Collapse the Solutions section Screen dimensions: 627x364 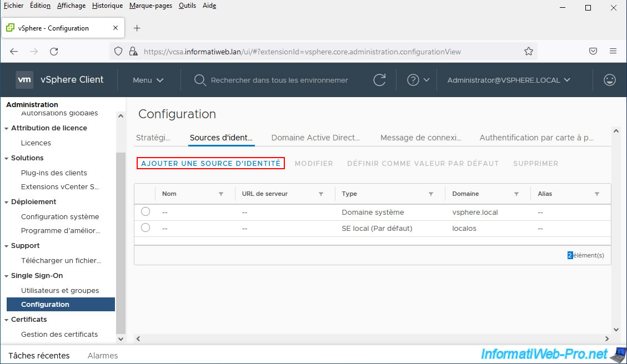(x=7, y=159)
